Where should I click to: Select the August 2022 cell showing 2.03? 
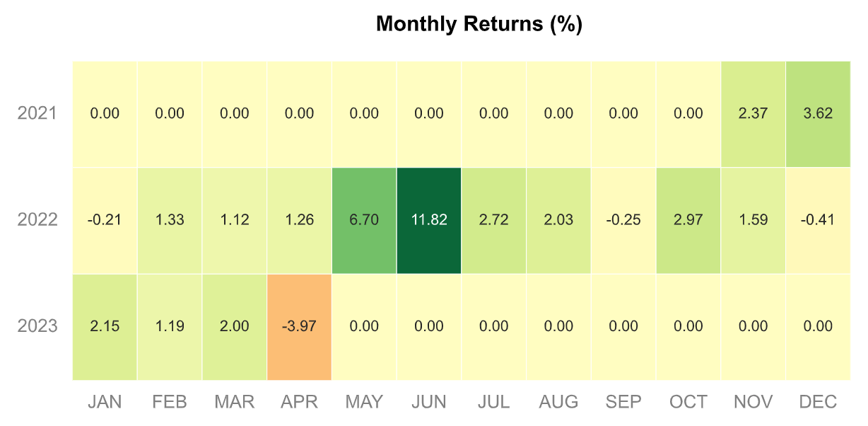(558, 220)
